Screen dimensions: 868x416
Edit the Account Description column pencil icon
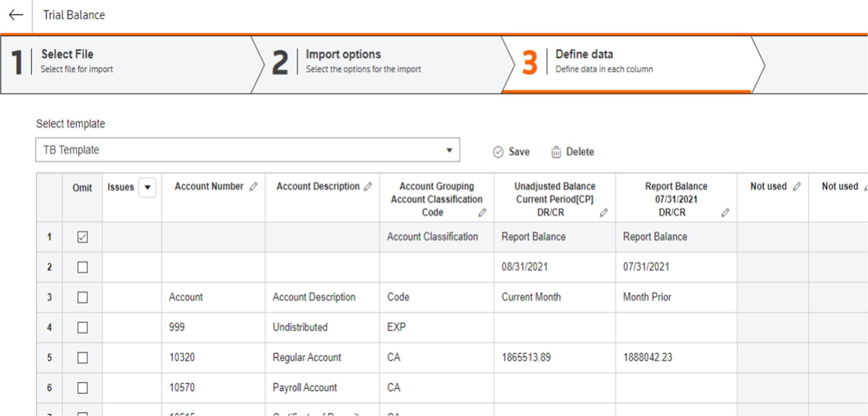[x=368, y=187]
